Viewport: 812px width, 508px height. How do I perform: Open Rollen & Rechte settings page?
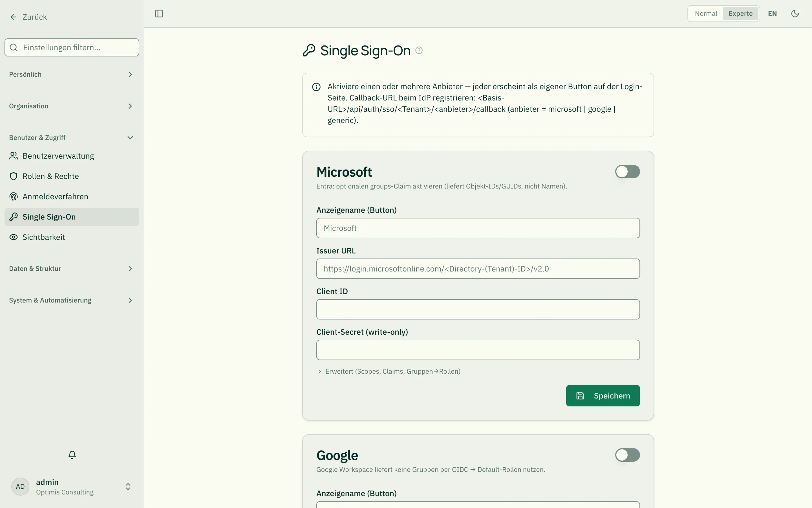coord(72,176)
